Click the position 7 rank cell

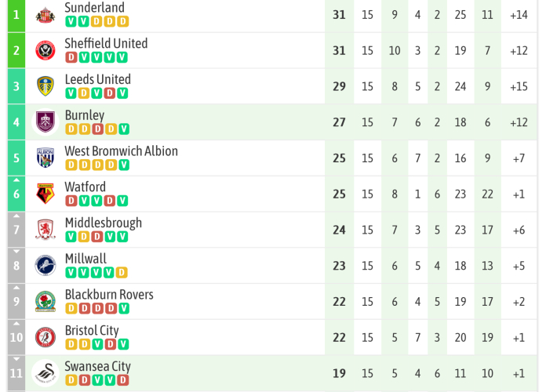click(x=16, y=230)
